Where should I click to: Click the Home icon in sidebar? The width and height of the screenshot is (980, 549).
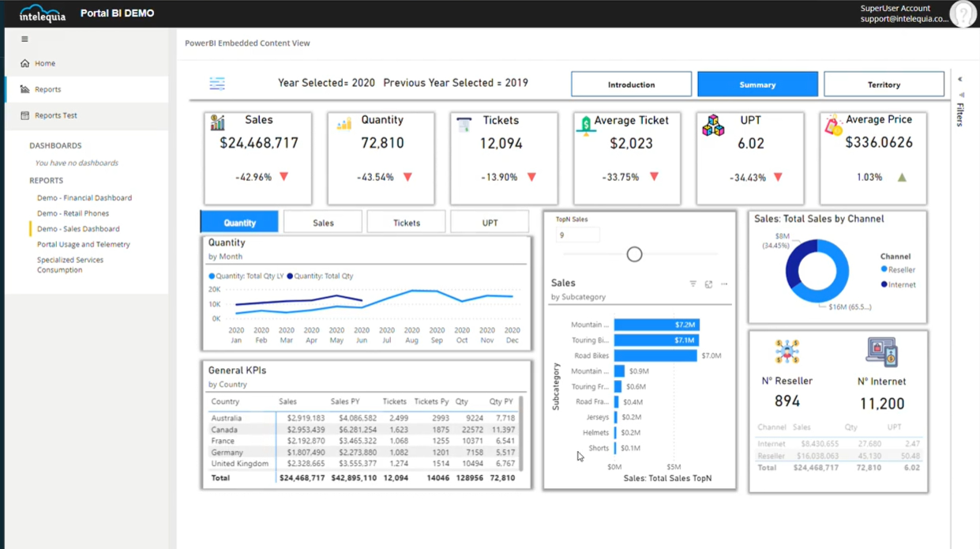[24, 63]
